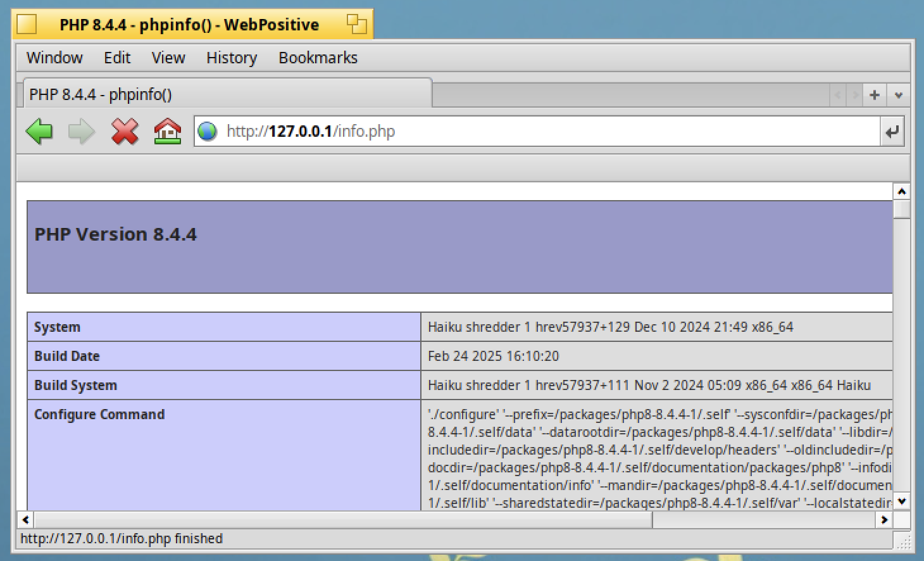Open the History menu
Image resolution: width=924 pixels, height=561 pixels.
click(x=232, y=58)
